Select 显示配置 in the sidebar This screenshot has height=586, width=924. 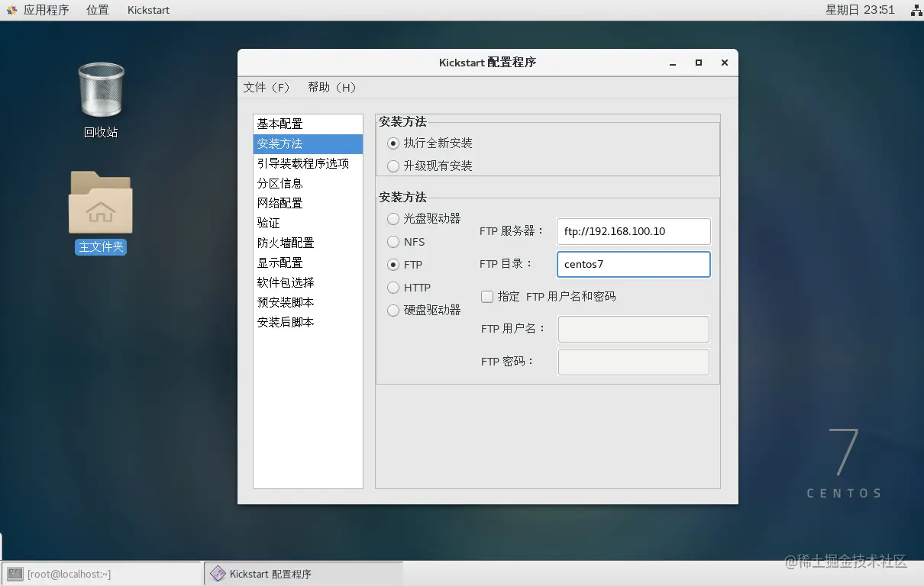click(308, 262)
